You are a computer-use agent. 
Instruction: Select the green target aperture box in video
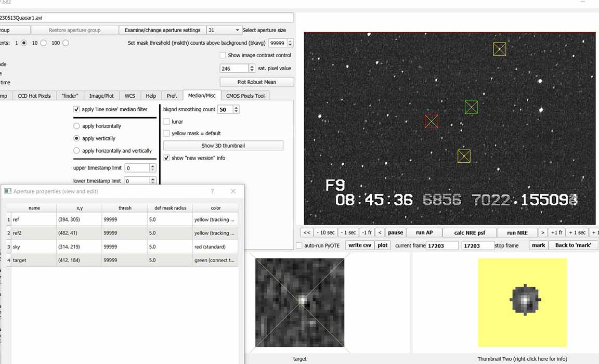click(471, 107)
